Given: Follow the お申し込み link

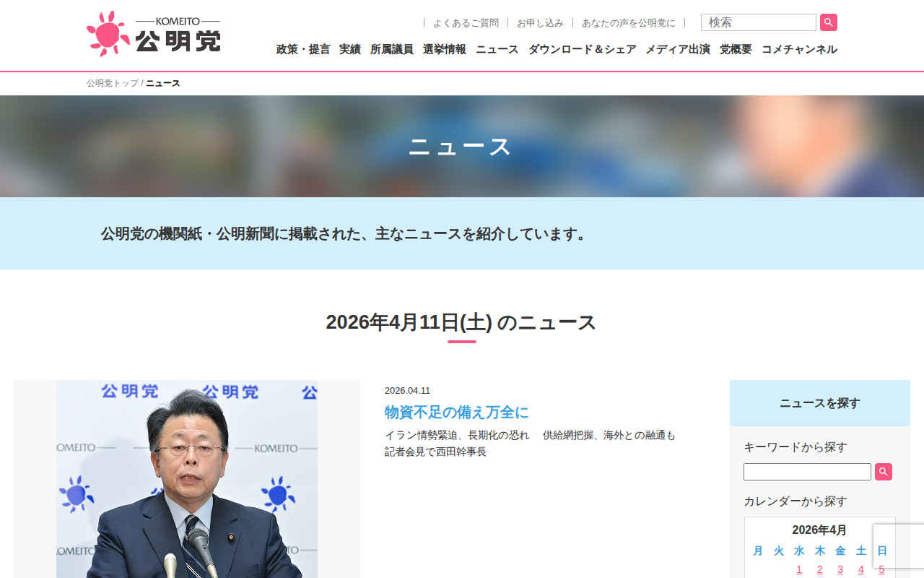Looking at the screenshot, I should pos(540,23).
